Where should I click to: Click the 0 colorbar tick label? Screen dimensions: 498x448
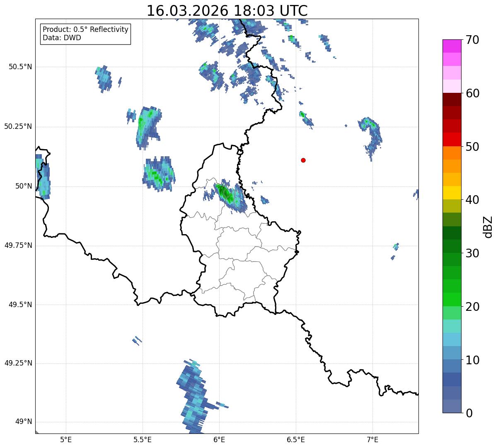[469, 413]
